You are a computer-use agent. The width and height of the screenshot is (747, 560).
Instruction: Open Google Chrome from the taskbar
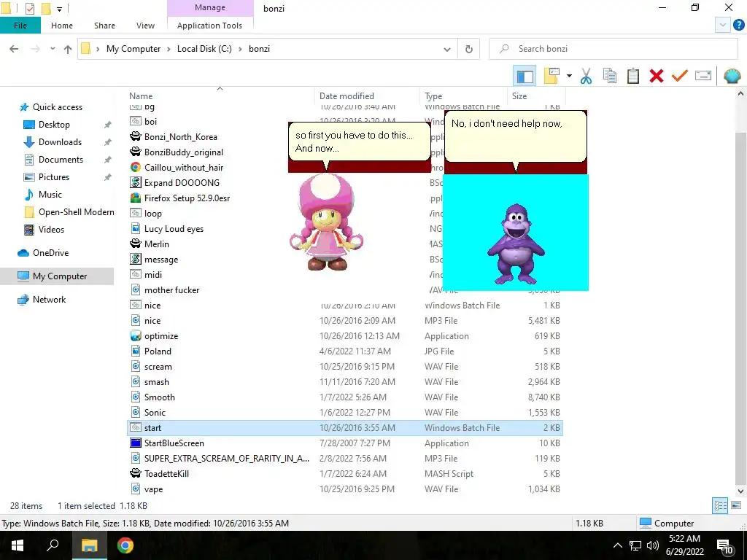point(125,545)
